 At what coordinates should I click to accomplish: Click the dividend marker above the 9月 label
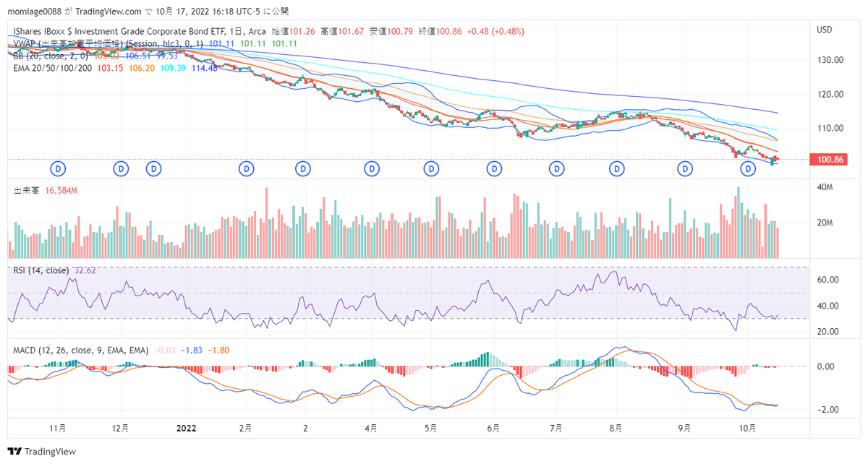pos(684,168)
